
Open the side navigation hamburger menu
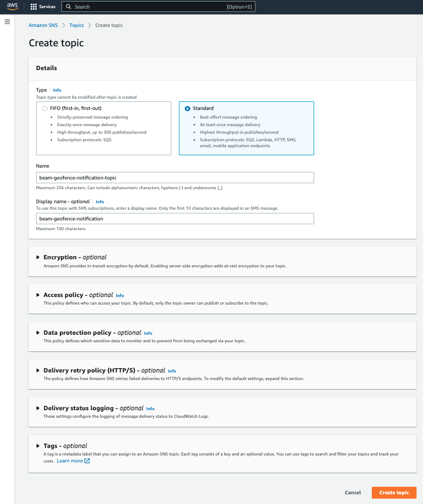click(7, 22)
